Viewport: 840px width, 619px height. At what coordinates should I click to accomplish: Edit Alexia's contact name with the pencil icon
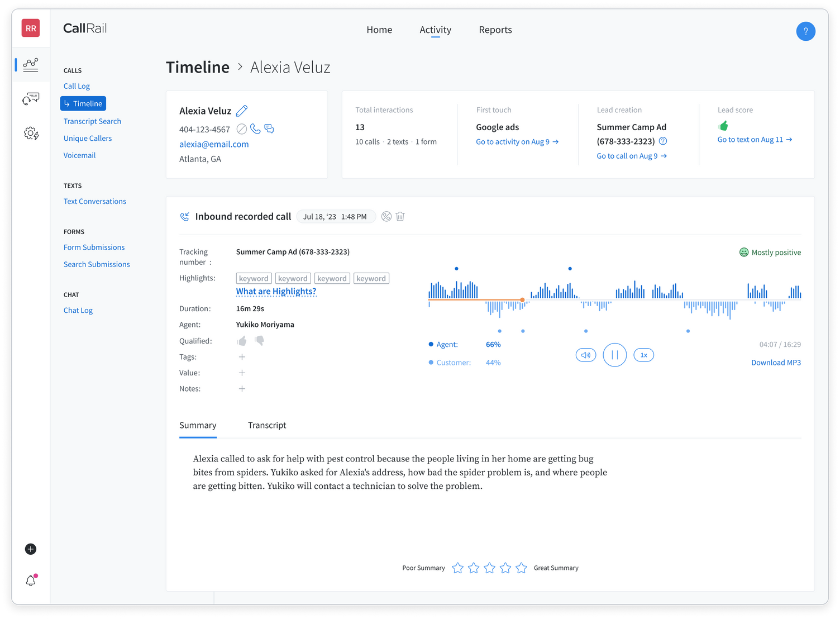point(242,111)
